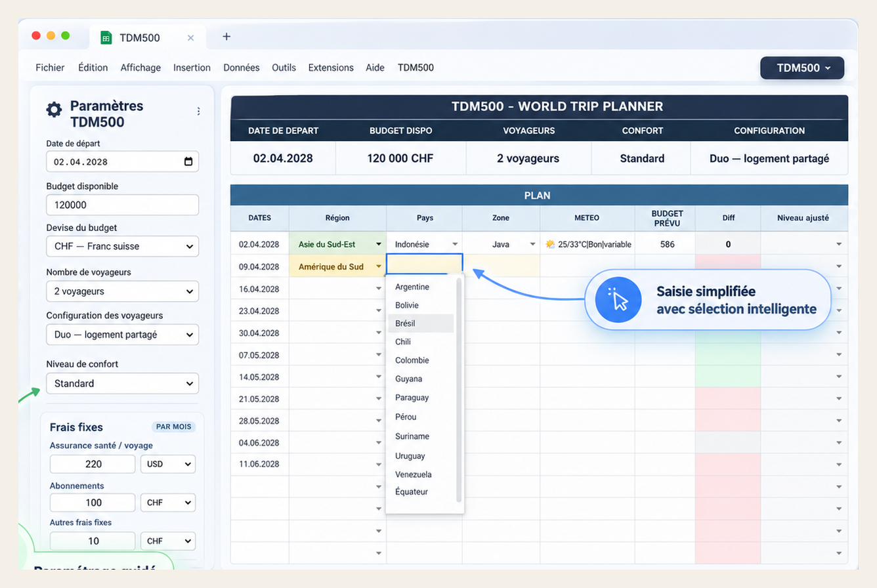
Task: Switch to the TDM500 browser tab
Action: pyautogui.click(x=148, y=37)
